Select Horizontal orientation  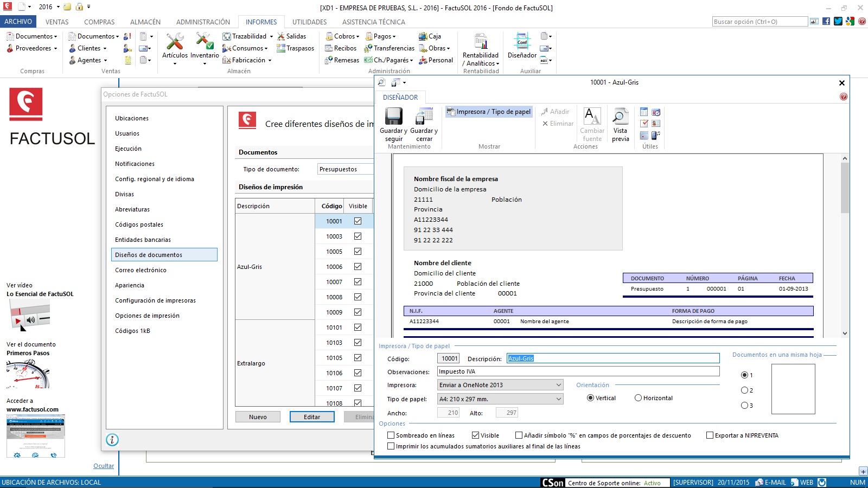tap(638, 398)
